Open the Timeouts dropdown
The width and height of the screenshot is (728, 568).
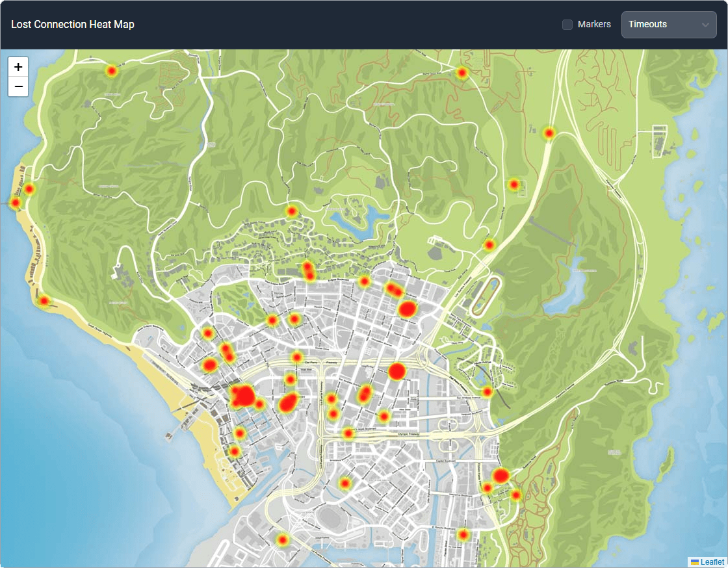[x=669, y=25]
